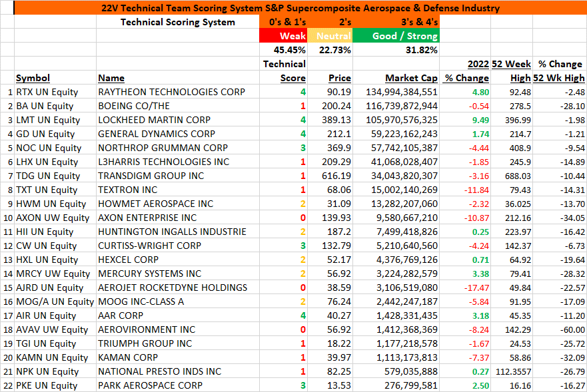This screenshot has height=392, width=587.
Task: Click L3Harris market cap 41,068,028,407
Action: click(396, 162)
